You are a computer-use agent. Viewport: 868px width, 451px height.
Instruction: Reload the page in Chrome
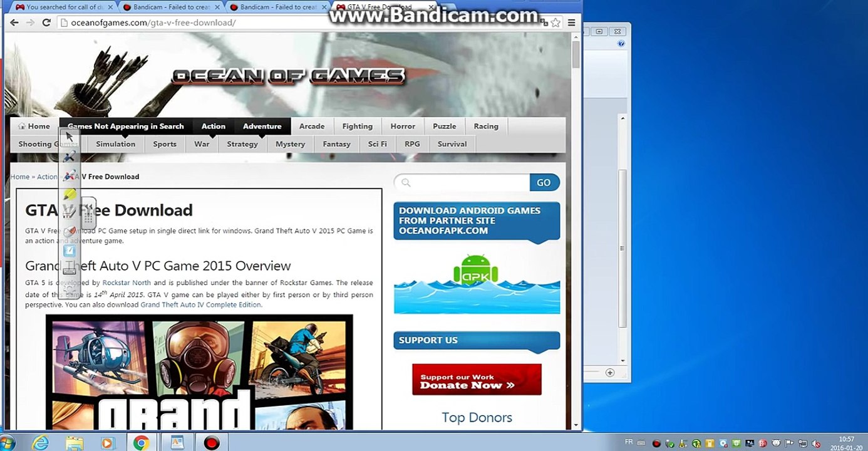tap(46, 23)
